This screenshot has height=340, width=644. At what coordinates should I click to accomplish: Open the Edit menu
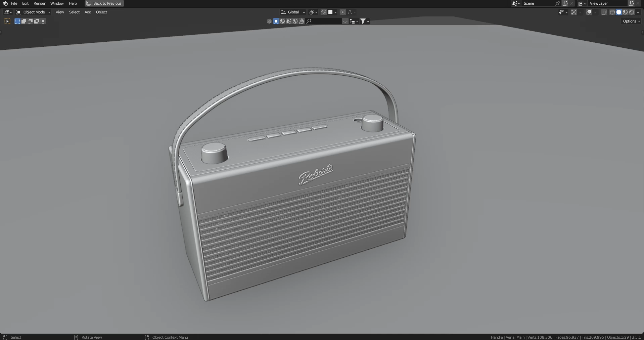pyautogui.click(x=25, y=3)
